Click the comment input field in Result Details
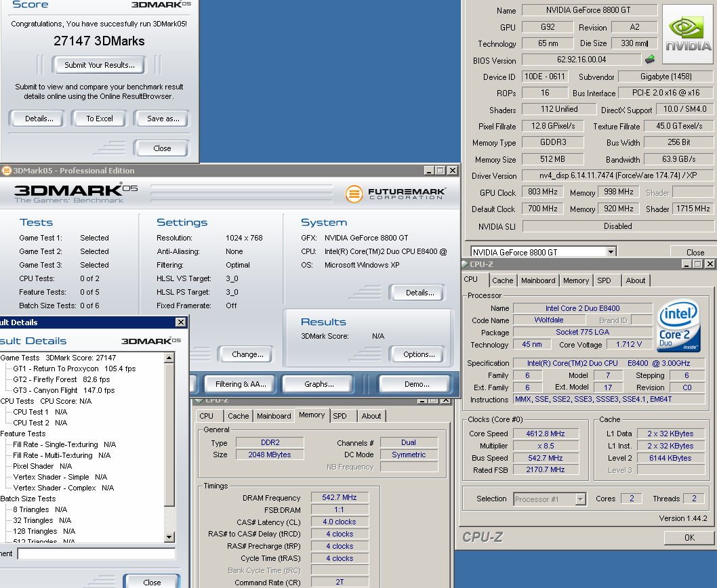 click(x=96, y=553)
